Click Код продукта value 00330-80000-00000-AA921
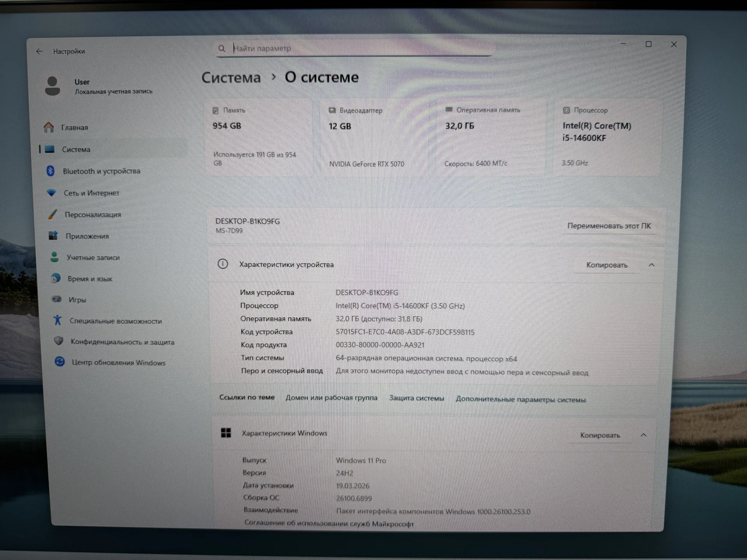 [380, 345]
